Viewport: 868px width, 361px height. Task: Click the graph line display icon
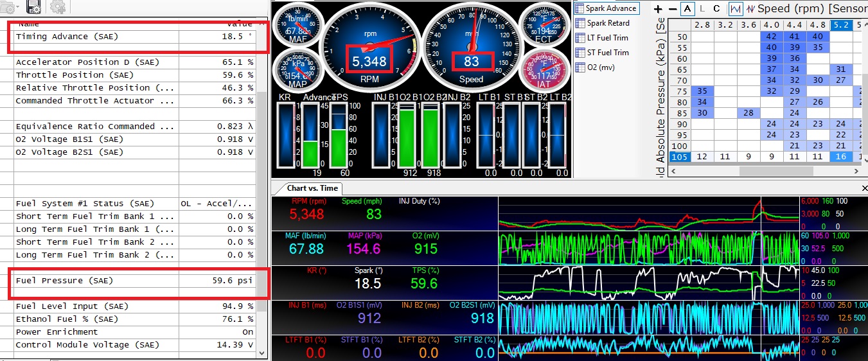point(736,9)
